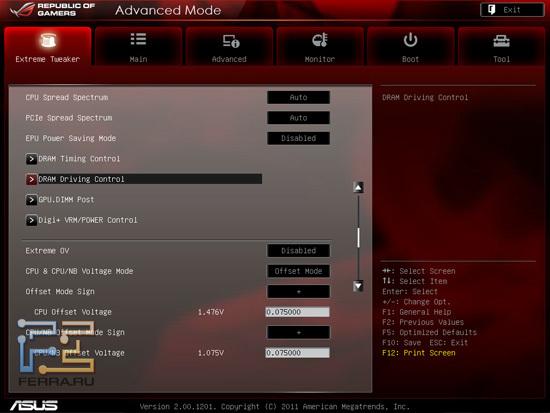Click DRAM Driving Control help title
Screen dimensions: 550x413
pos(425,98)
